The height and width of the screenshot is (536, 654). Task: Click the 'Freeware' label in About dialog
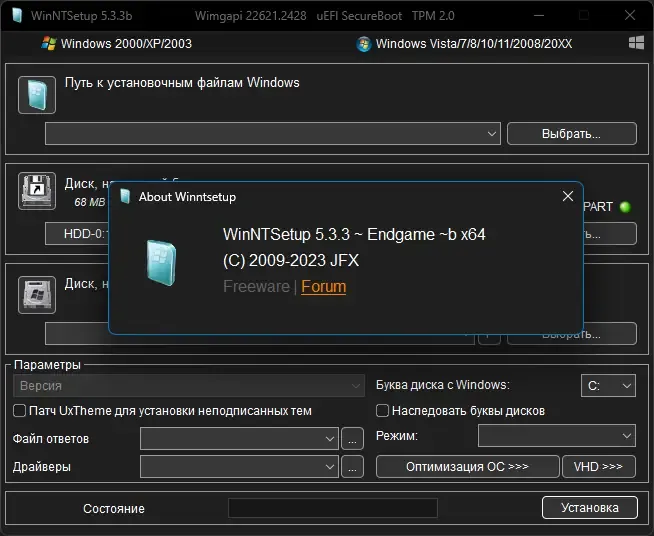click(257, 287)
